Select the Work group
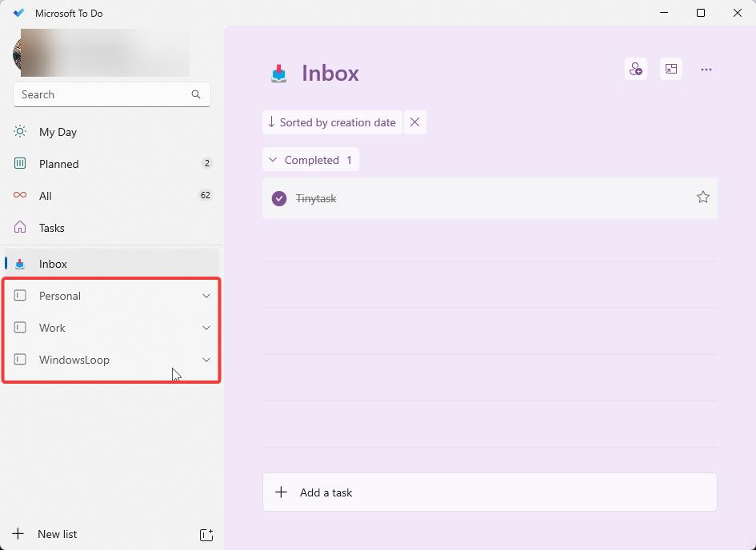The image size is (756, 550). click(x=112, y=328)
